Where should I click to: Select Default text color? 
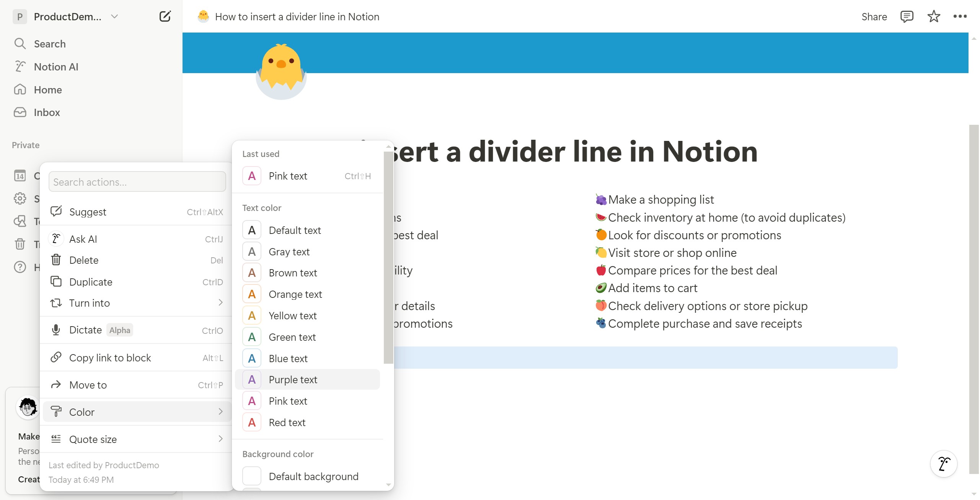[x=308, y=230]
